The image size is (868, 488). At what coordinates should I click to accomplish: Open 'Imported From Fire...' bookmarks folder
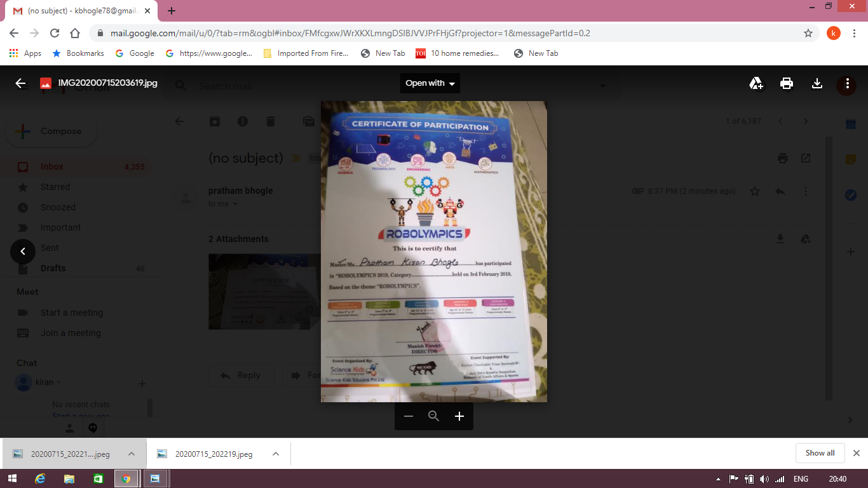(x=306, y=53)
